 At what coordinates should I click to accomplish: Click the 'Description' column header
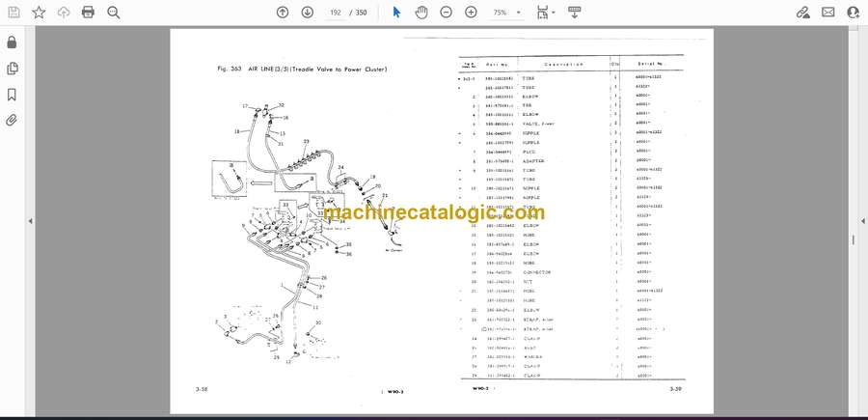(x=563, y=65)
